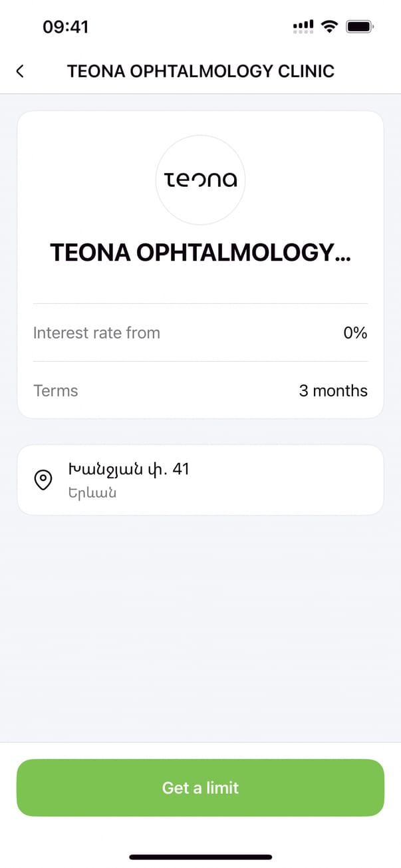Tap the 09:41 clock in status bar

[x=65, y=27]
